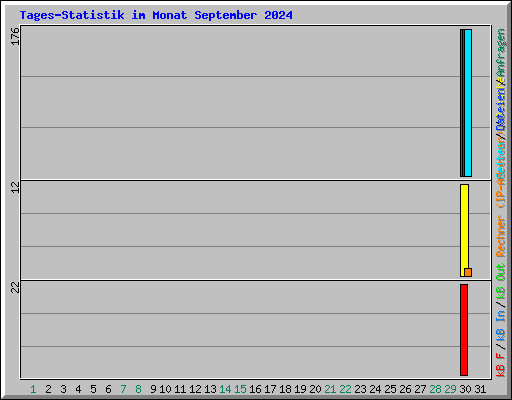Viewport: 512px width, 400px height.
Task: Click the red kB bar for day 30
Action: pyautogui.click(x=464, y=330)
